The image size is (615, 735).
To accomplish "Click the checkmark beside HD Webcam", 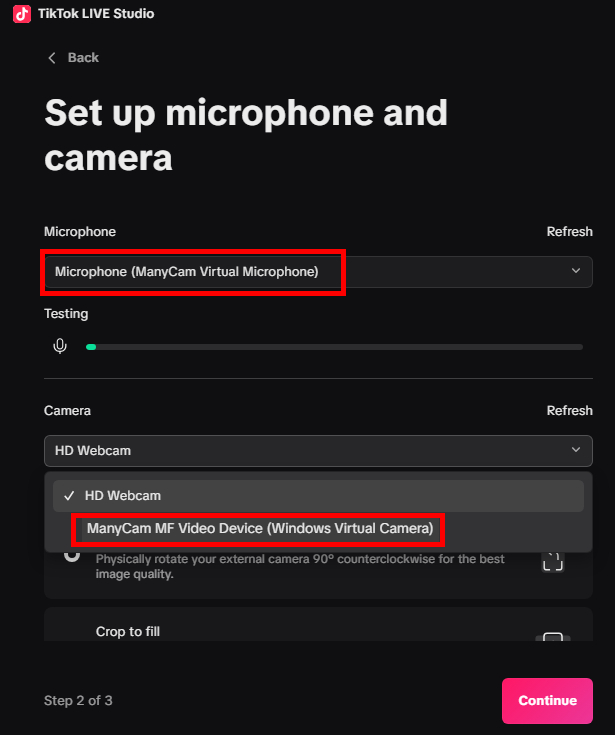I will point(68,495).
